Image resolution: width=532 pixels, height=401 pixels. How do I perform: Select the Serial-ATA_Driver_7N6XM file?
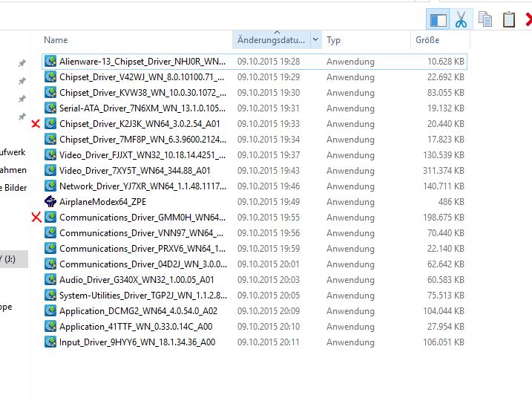pos(142,108)
